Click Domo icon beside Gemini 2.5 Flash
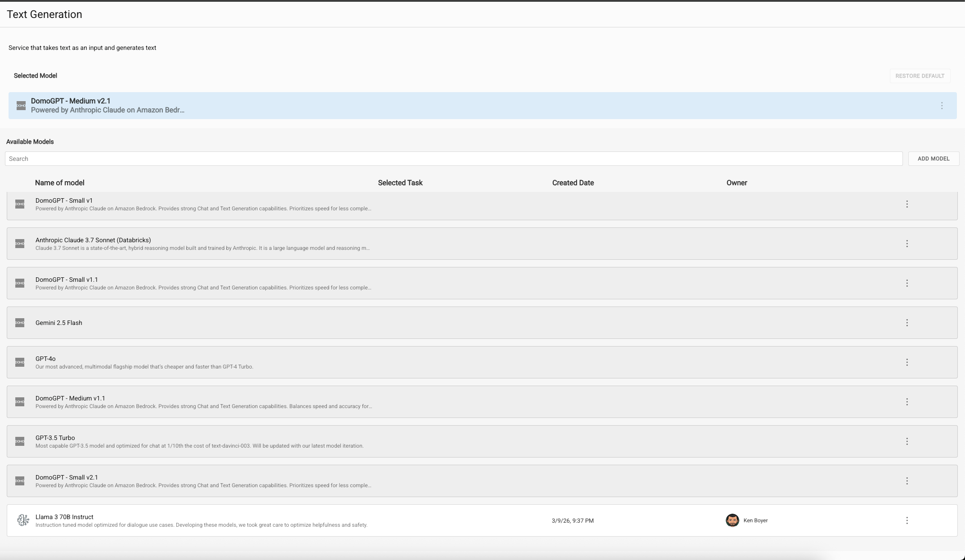 (x=20, y=323)
